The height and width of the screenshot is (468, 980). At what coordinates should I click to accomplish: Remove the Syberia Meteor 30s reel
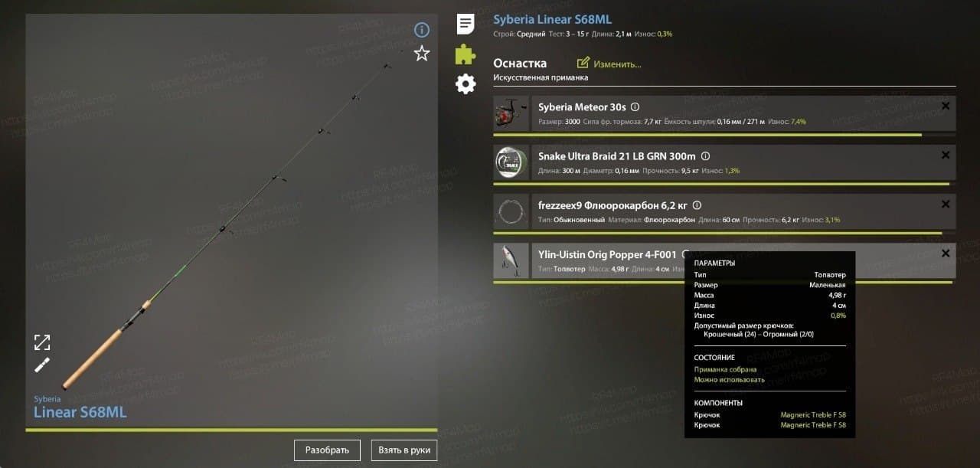[x=946, y=106]
